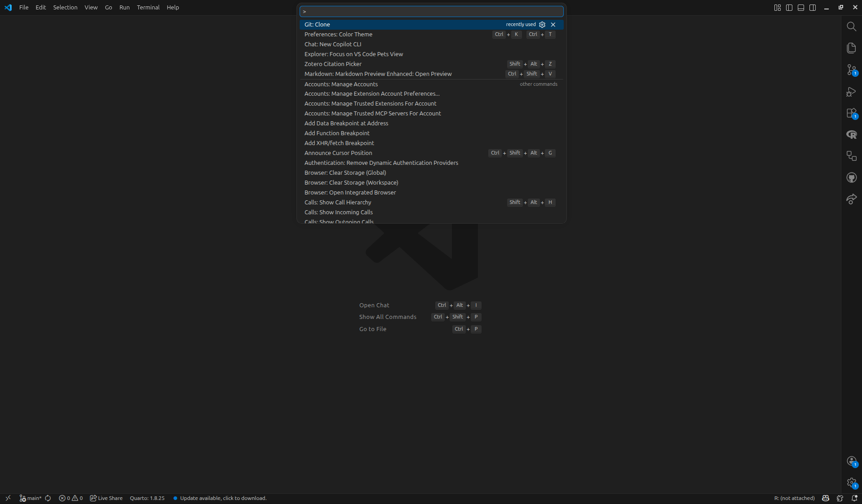The height and width of the screenshot is (504, 862).
Task: Open the Selection menu
Action: pos(65,8)
